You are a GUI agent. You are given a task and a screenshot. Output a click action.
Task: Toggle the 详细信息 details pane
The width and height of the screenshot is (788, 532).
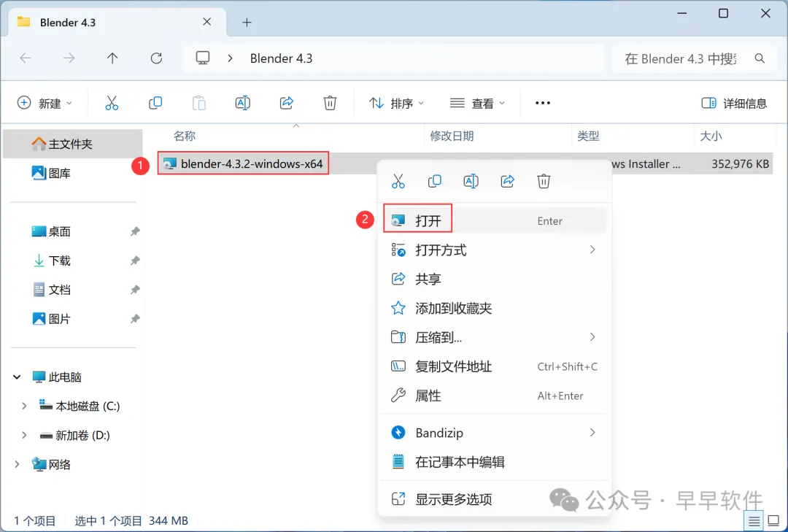pos(734,103)
